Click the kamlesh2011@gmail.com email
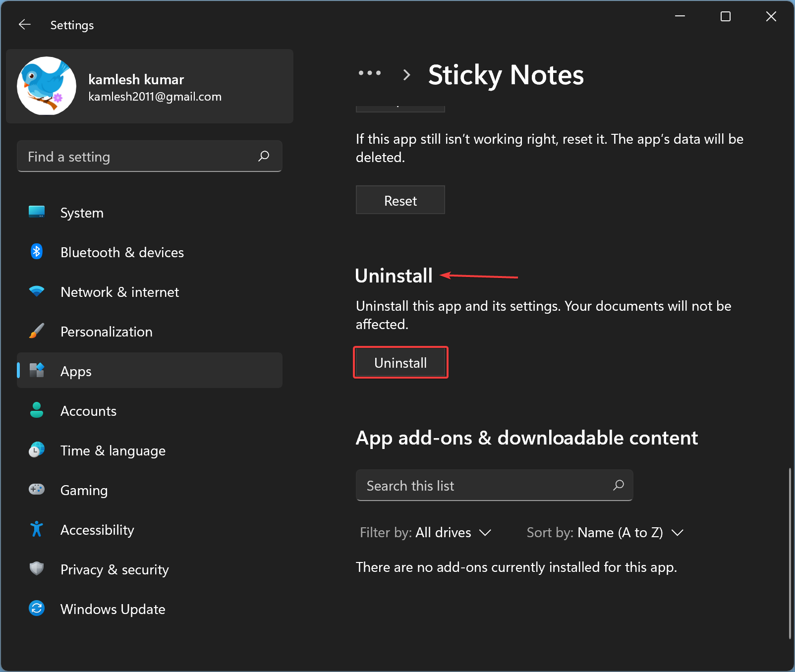This screenshot has height=672, width=795. pyautogui.click(x=155, y=97)
